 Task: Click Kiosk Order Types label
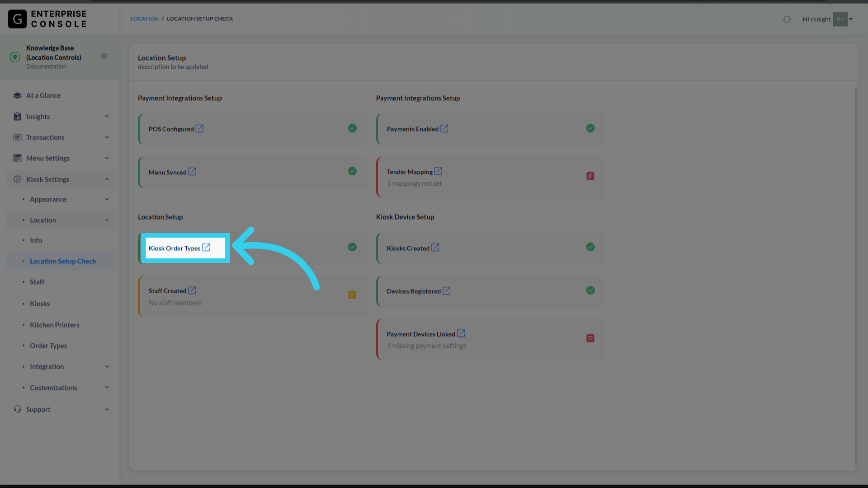[x=175, y=248]
